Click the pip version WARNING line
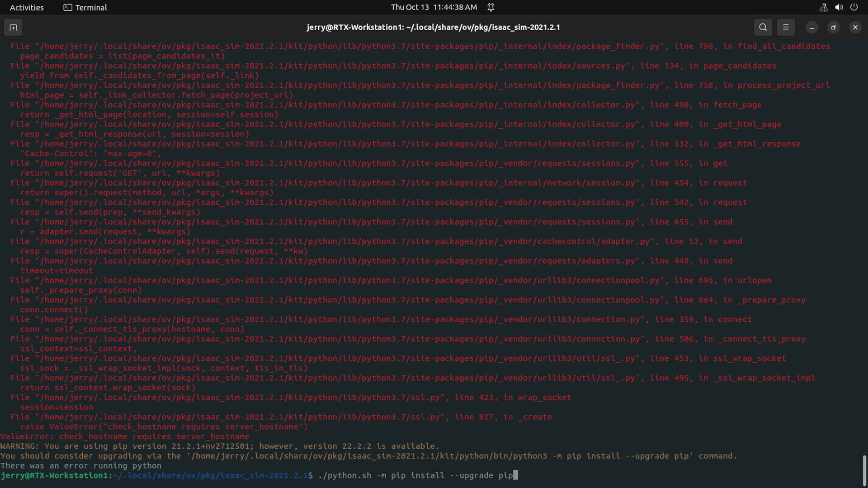The image size is (868, 488). [220, 446]
